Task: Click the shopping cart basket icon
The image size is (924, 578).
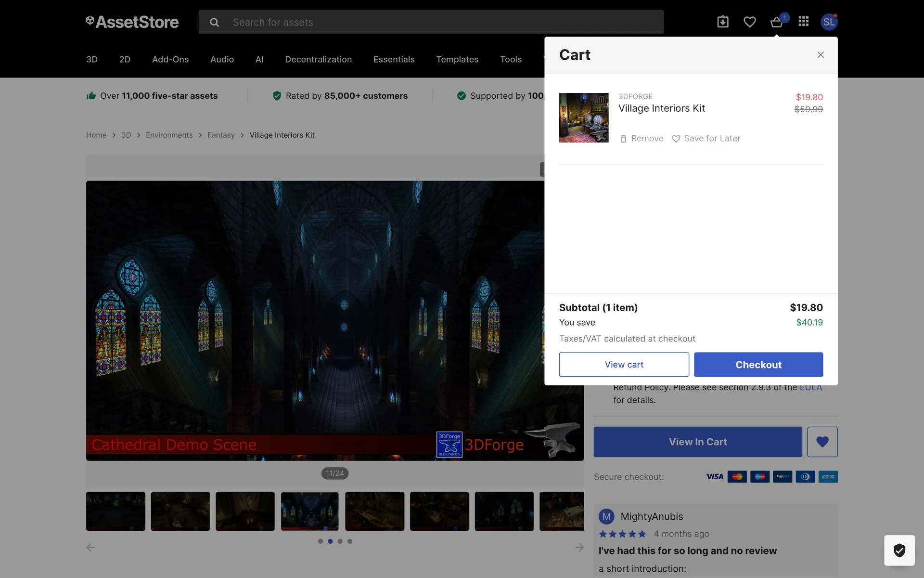Action: coord(776,22)
